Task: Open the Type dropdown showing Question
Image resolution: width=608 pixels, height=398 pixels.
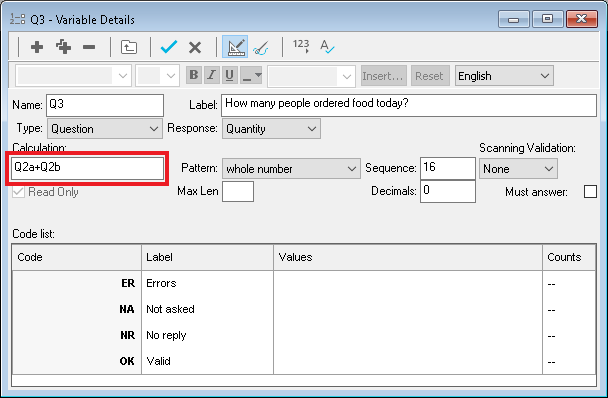Action: click(105, 128)
